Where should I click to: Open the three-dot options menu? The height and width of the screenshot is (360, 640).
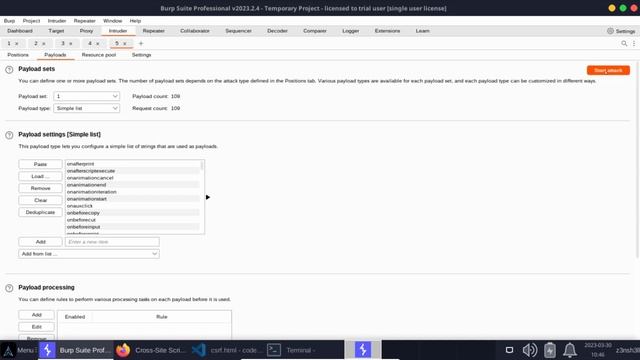634,43
